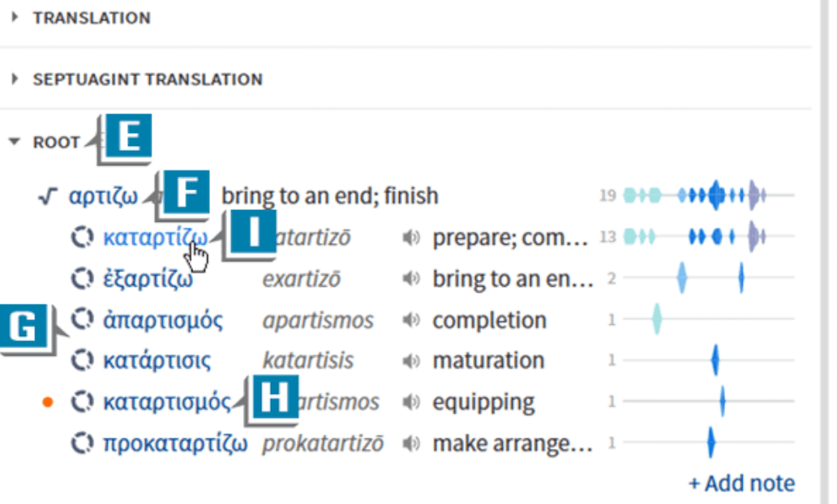Click the root symbol icon beside αρτιζω

48,196
